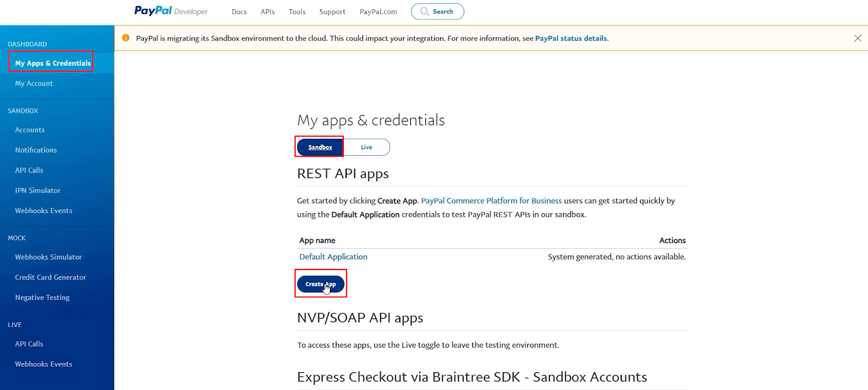
Task: Click the MOCK section label in sidebar
Action: 17,238
